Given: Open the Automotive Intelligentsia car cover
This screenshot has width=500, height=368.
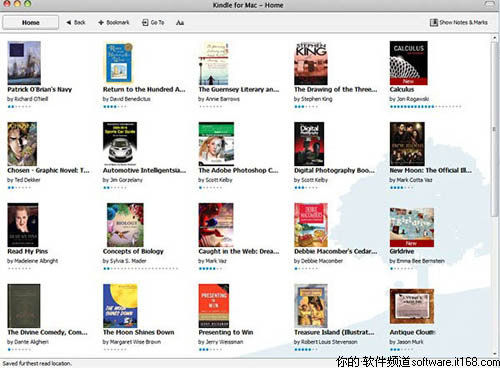Looking at the screenshot, I should click(120, 144).
